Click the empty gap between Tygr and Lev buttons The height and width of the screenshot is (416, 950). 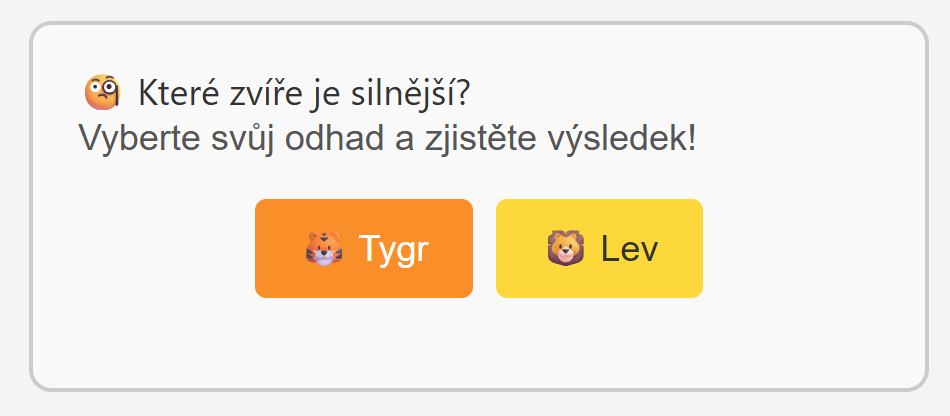484,248
